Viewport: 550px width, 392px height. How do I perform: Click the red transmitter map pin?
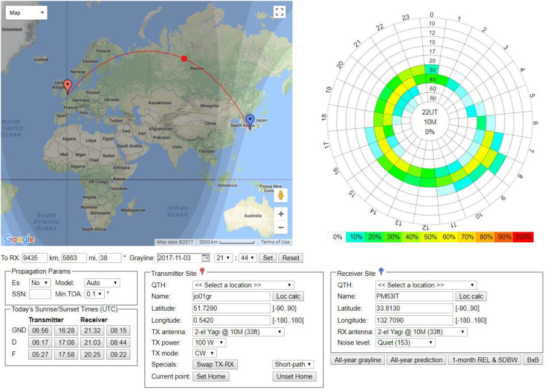coord(67,86)
